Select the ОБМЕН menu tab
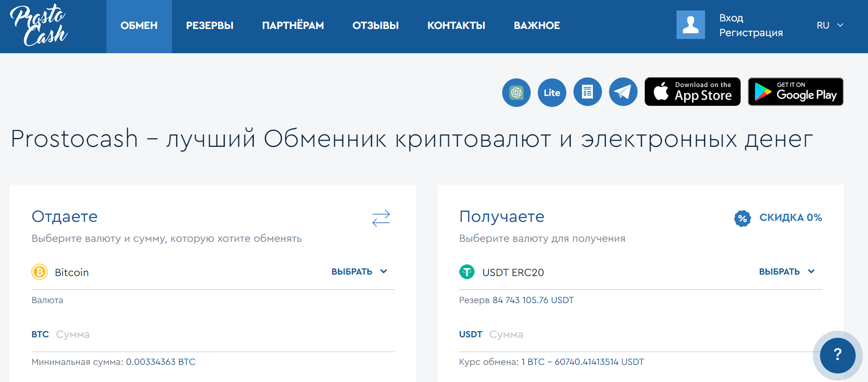 (x=139, y=26)
